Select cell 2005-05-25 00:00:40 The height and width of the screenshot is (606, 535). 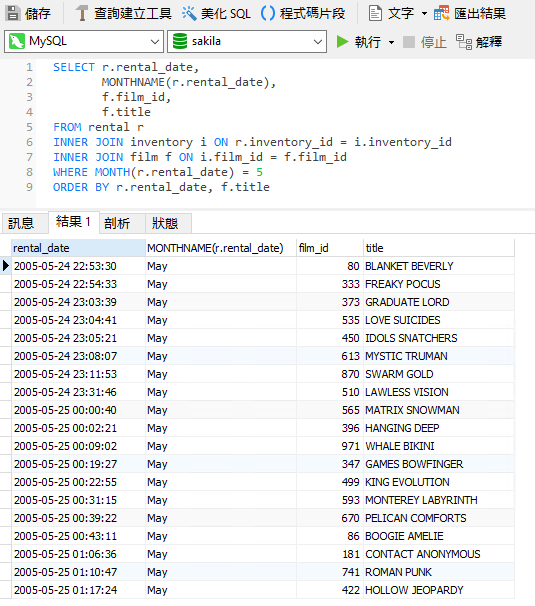coord(78,410)
